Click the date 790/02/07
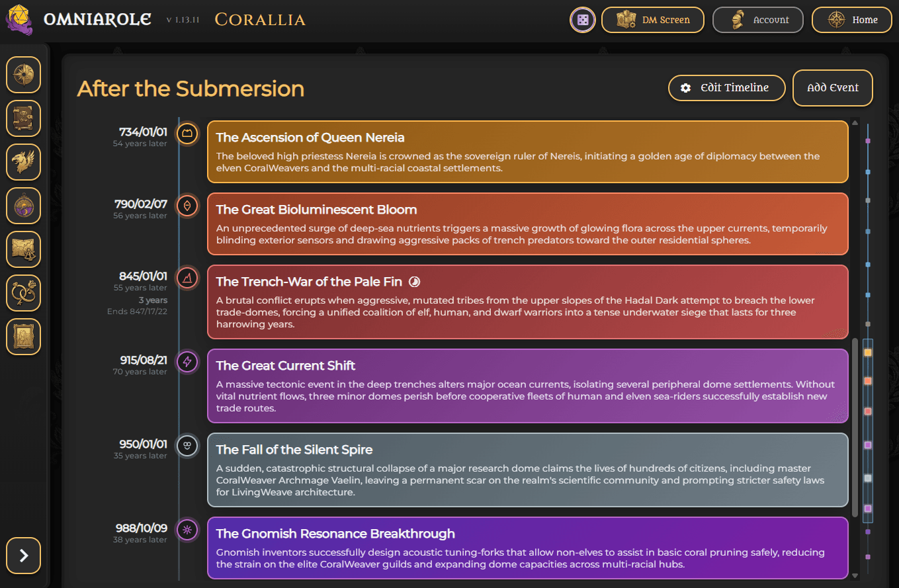Image resolution: width=899 pixels, height=588 pixels. point(141,204)
